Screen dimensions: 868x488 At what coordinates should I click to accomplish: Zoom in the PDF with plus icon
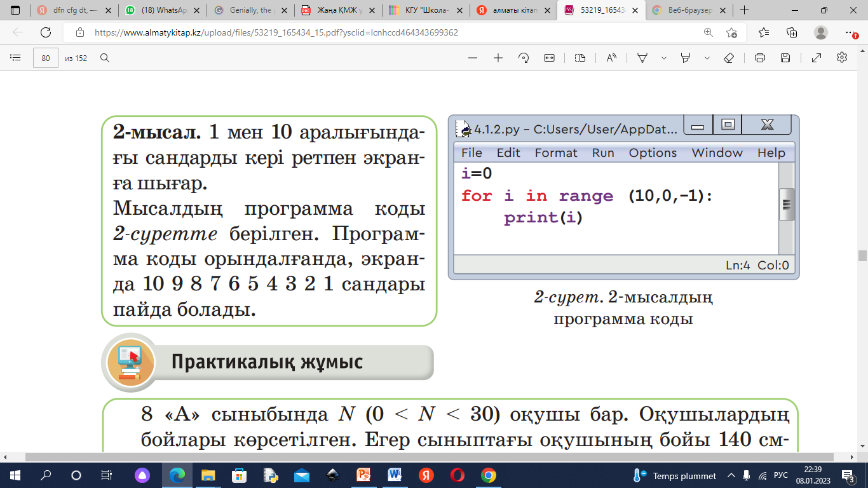[x=498, y=58]
